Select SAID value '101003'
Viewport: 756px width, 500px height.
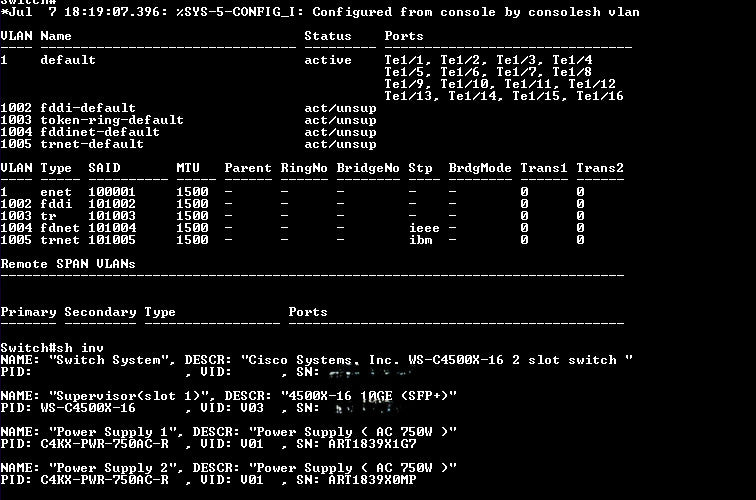point(112,216)
